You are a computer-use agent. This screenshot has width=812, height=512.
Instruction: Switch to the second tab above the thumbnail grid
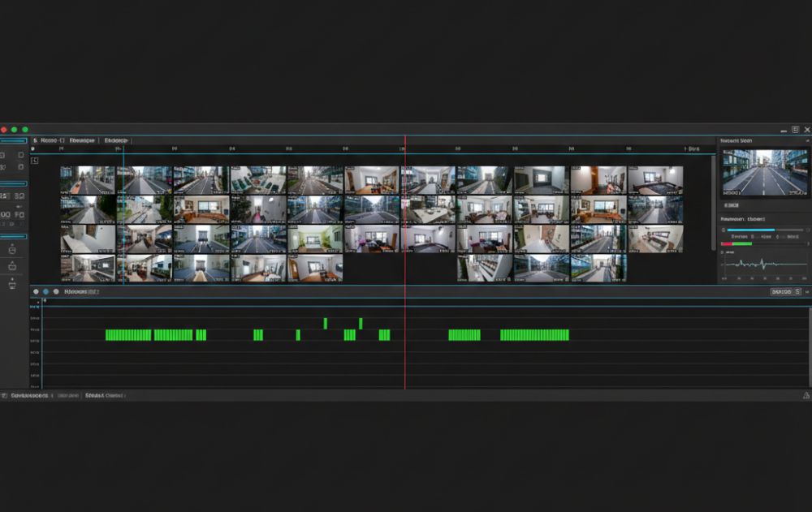(x=82, y=141)
